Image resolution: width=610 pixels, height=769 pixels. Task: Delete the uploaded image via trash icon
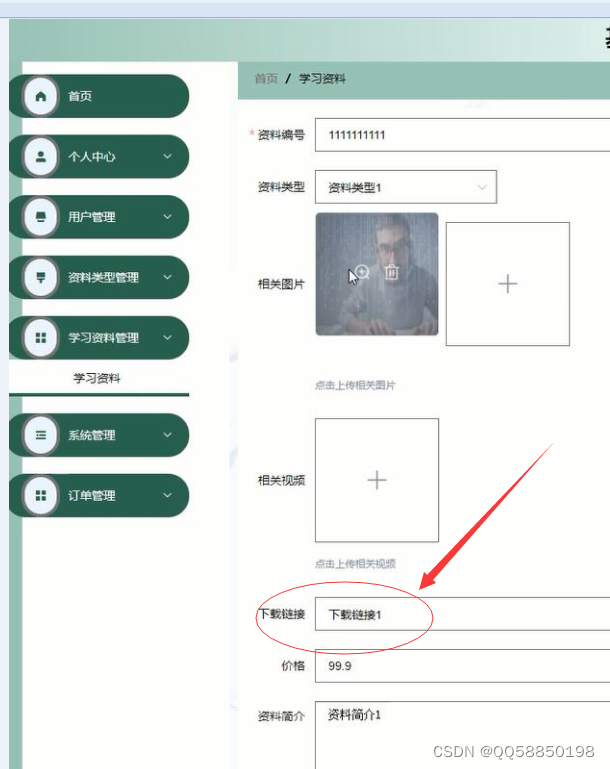click(391, 272)
